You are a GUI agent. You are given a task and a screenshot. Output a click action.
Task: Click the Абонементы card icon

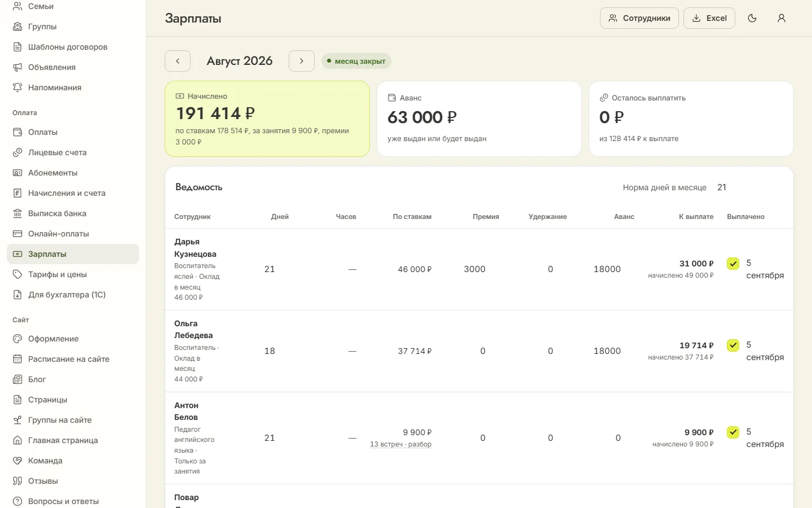tap(17, 173)
